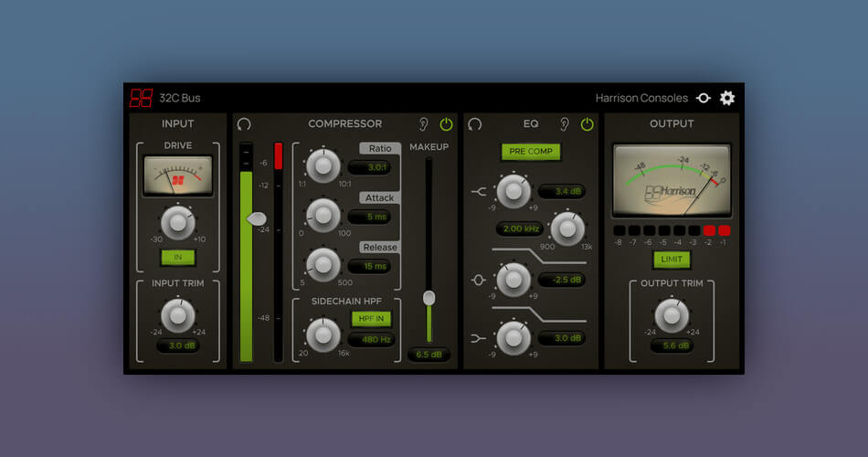
Task: Click the red Harrison logo icon
Action: 141,98
